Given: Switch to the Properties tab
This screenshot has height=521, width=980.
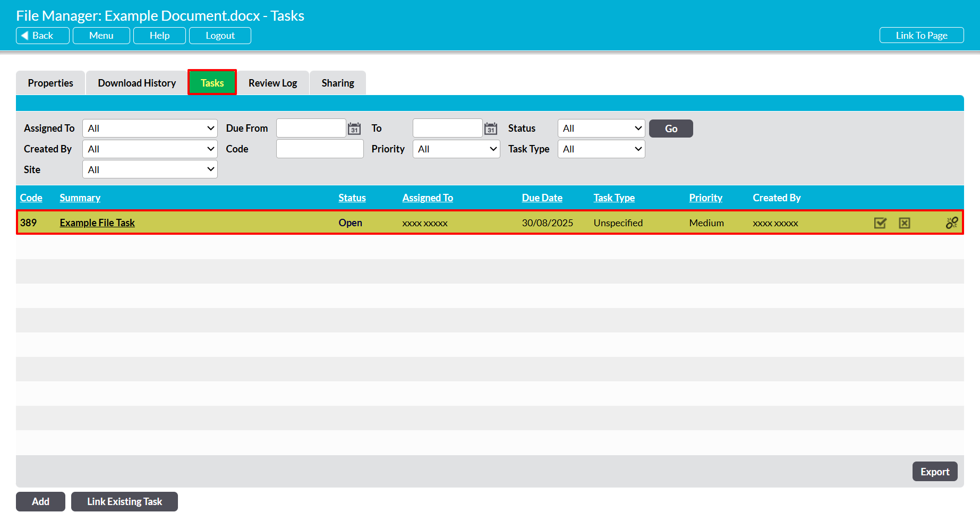Looking at the screenshot, I should [50, 83].
